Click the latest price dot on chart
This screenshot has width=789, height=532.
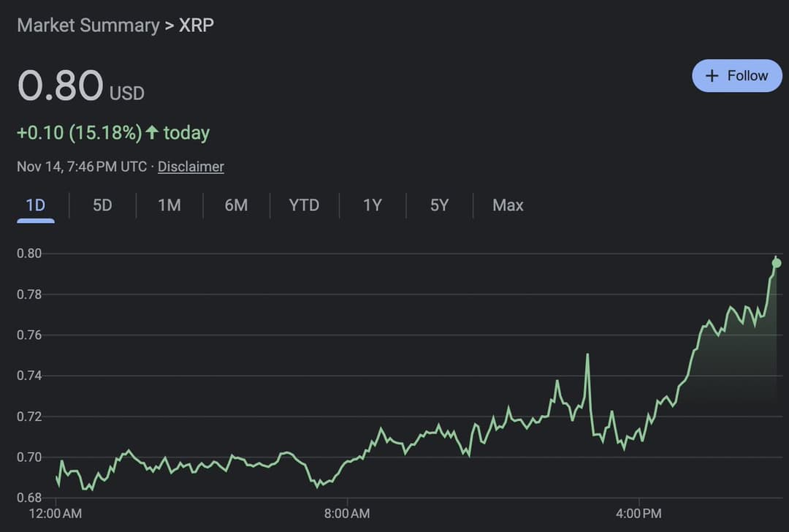point(777,263)
